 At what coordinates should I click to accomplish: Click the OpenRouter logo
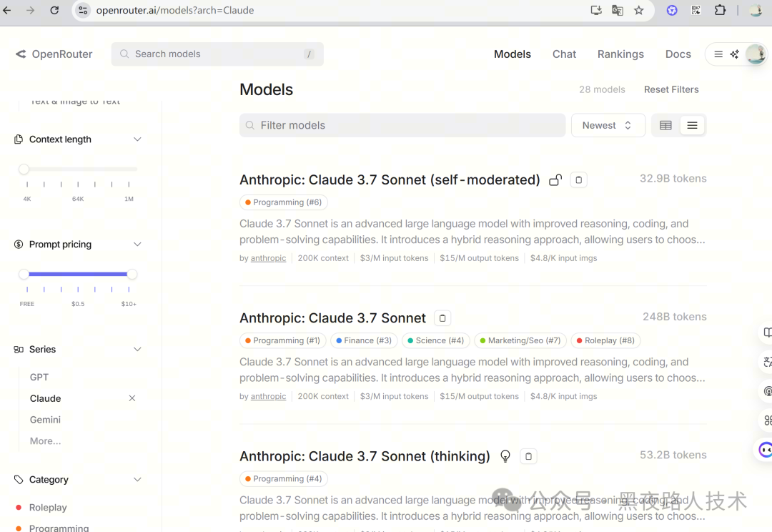coord(54,54)
